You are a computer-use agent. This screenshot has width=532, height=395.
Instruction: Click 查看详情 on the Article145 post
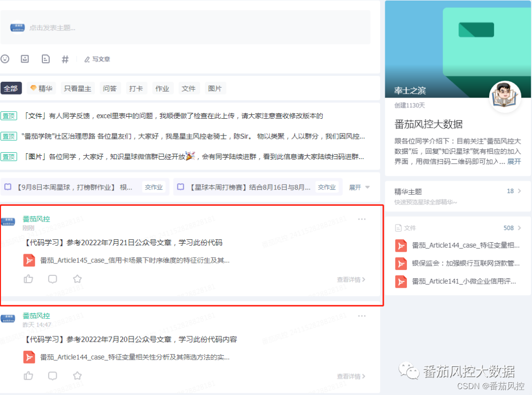351,280
